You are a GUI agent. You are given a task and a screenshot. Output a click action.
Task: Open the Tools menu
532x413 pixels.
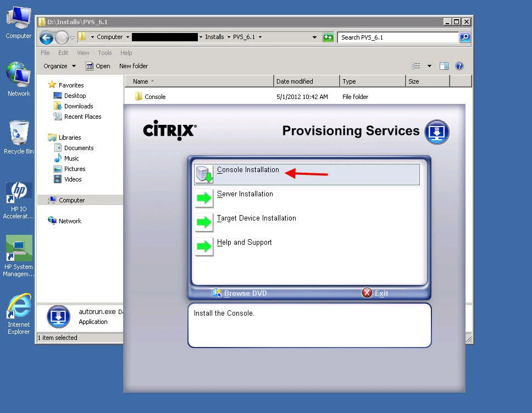(x=105, y=53)
